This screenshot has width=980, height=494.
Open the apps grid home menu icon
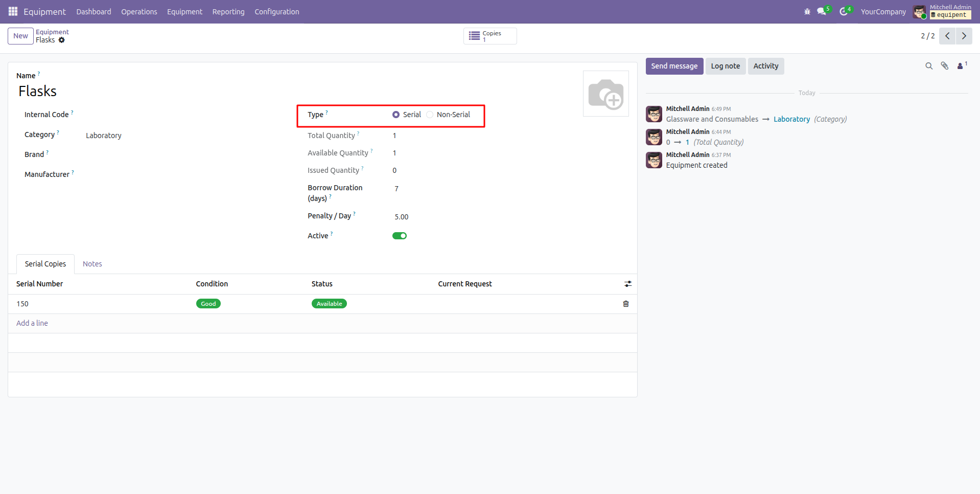(13, 11)
